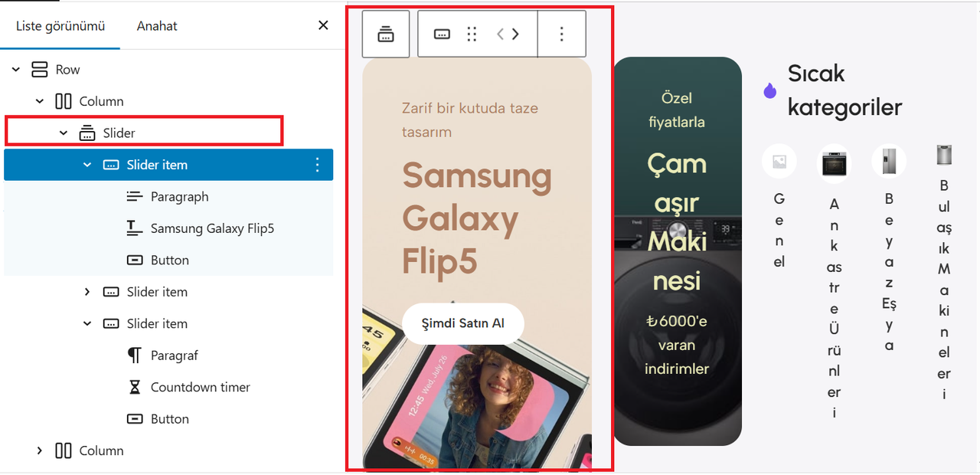Click the pilcrow icon next to Paragraf
The height and width of the screenshot is (475, 980).
(135, 355)
